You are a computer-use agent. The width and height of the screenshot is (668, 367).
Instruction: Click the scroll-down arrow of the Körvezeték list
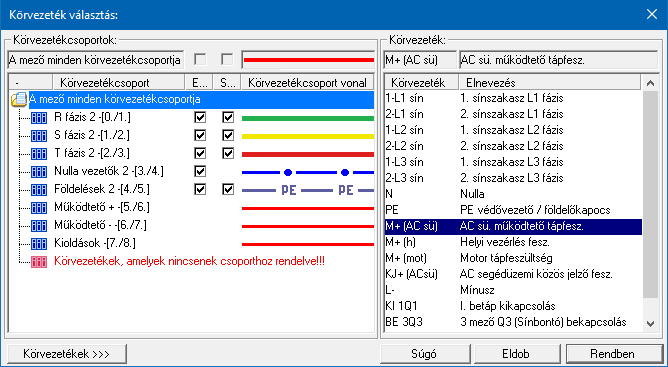(x=650, y=324)
